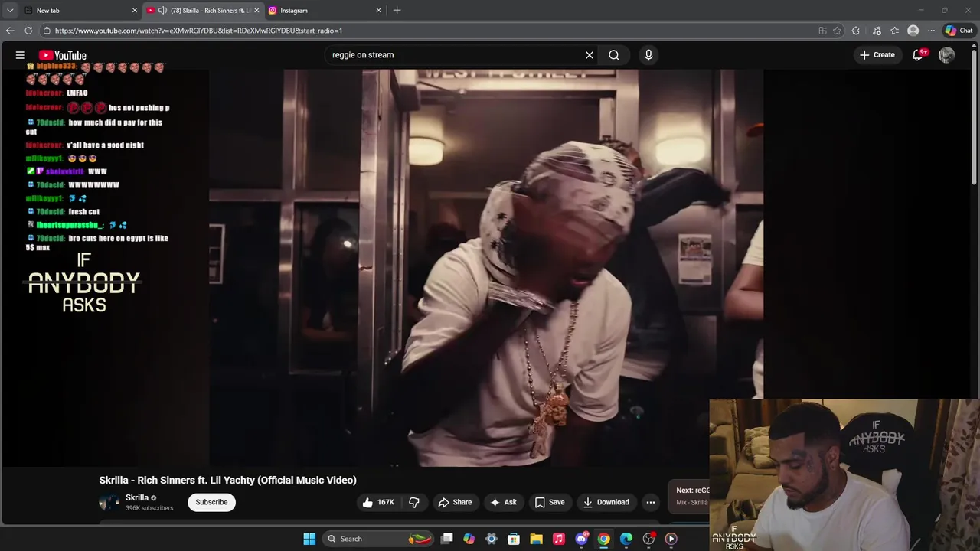Image resolution: width=980 pixels, height=551 pixels.
Task: Open browser settings and more ellipsis
Action: [x=931, y=31]
